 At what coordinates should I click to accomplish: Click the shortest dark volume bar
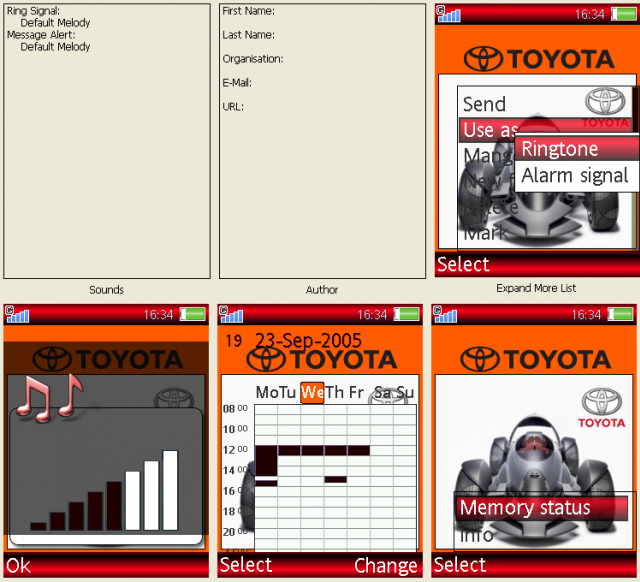point(38,526)
